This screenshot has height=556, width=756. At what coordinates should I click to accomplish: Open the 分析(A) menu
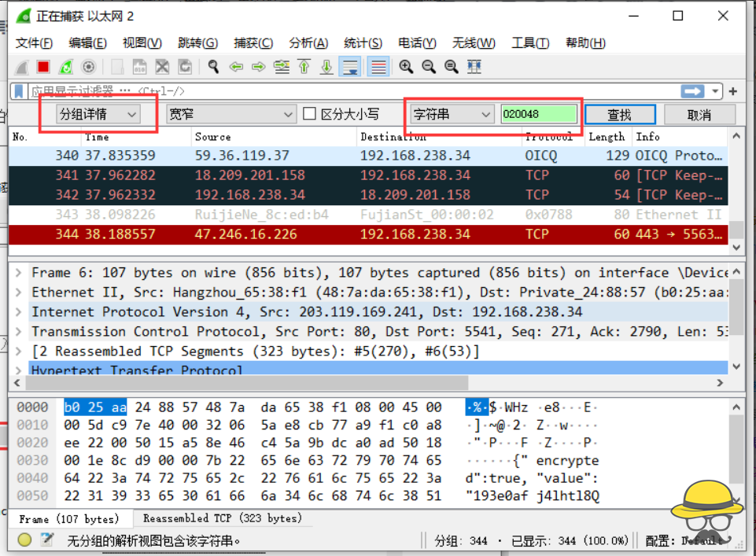click(x=308, y=43)
